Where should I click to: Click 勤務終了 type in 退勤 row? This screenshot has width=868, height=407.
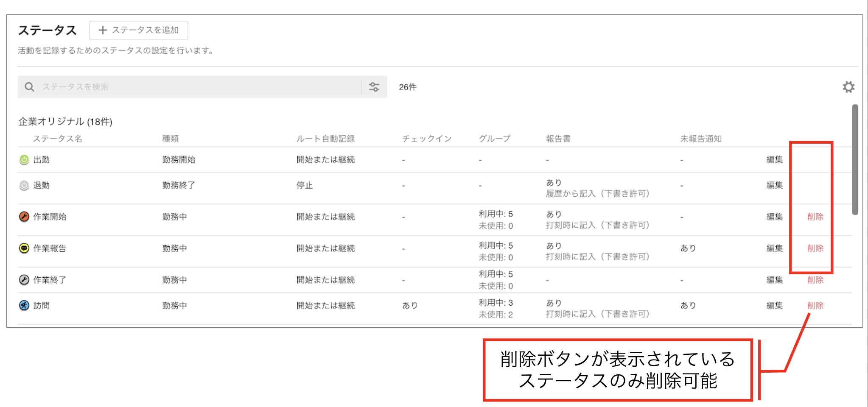[x=179, y=185]
